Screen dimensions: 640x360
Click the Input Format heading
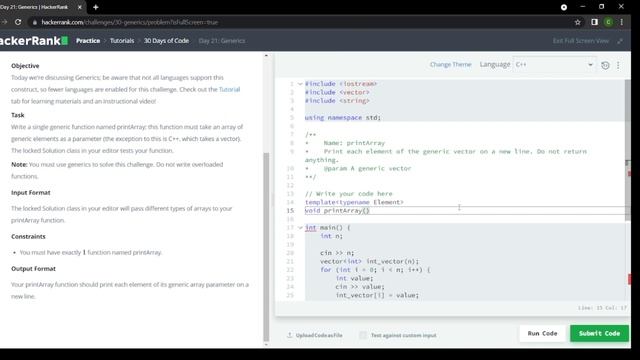click(x=31, y=193)
